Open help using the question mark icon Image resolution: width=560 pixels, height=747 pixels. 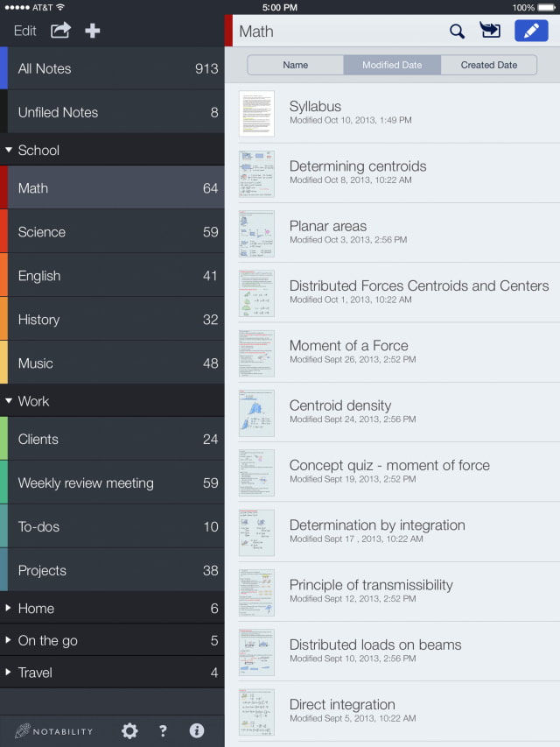pyautogui.click(x=163, y=730)
